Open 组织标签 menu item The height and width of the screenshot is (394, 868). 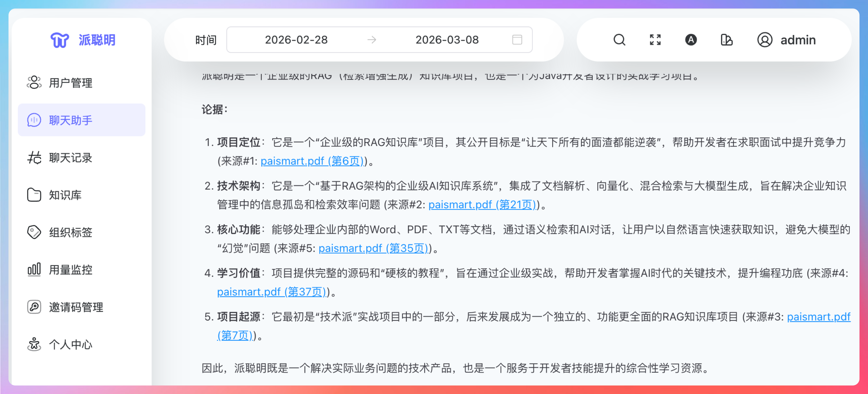point(70,232)
